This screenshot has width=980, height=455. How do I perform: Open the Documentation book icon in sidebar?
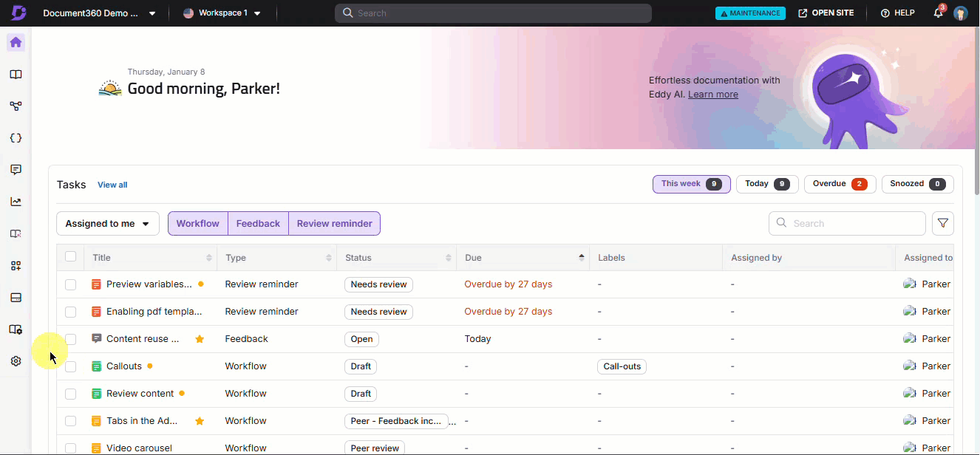(x=16, y=75)
